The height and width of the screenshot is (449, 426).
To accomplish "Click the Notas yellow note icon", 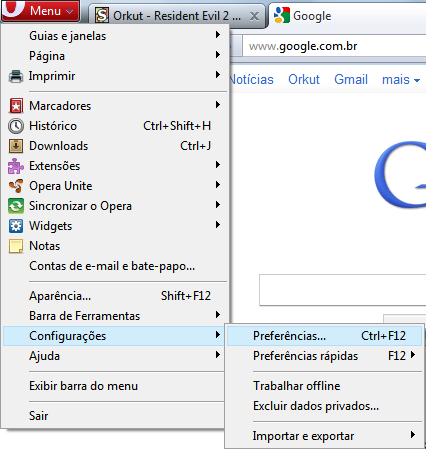I will click(x=16, y=246).
